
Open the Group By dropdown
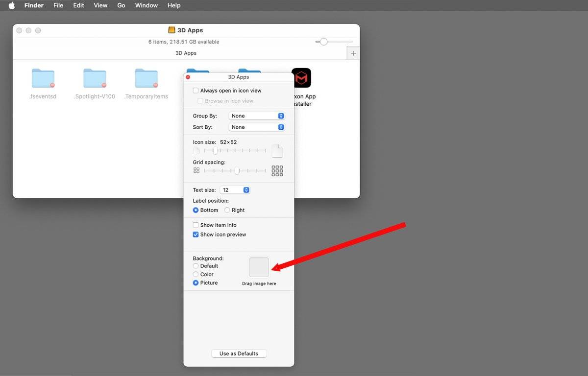pos(257,116)
